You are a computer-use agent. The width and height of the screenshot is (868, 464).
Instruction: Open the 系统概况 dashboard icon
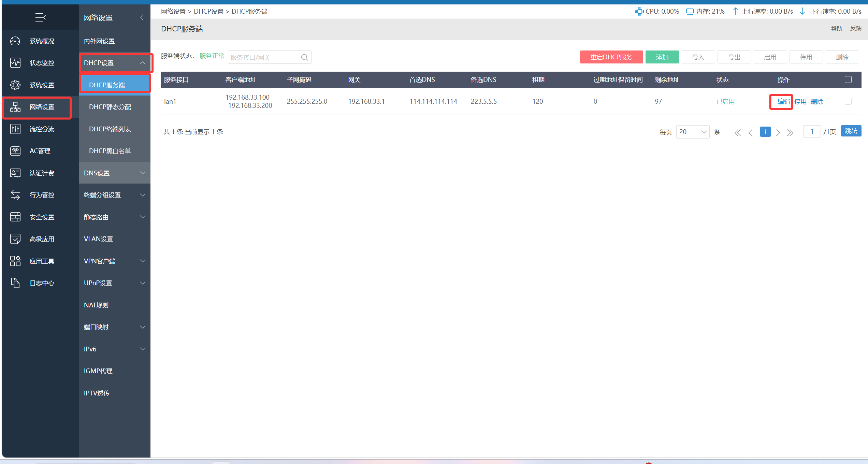click(15, 41)
